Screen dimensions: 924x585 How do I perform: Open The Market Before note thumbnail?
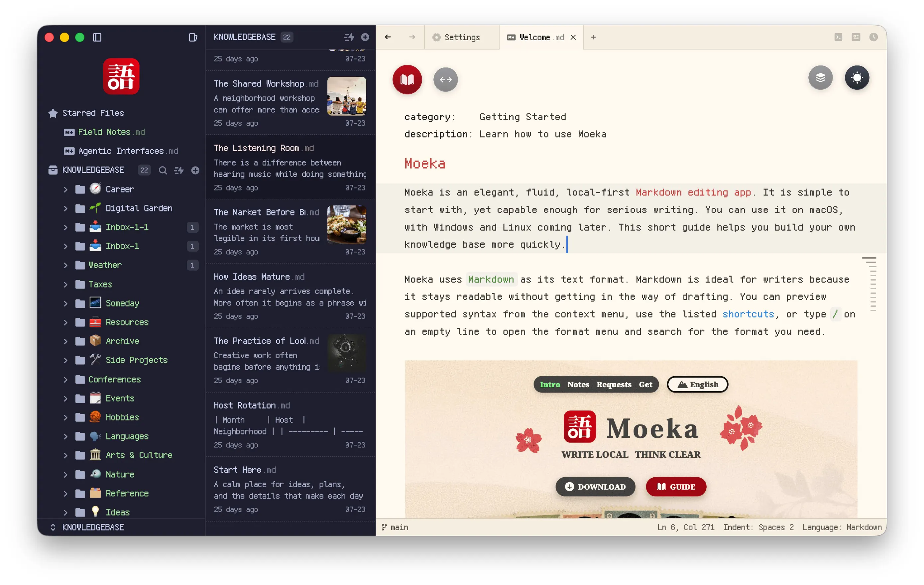pyautogui.click(x=346, y=225)
